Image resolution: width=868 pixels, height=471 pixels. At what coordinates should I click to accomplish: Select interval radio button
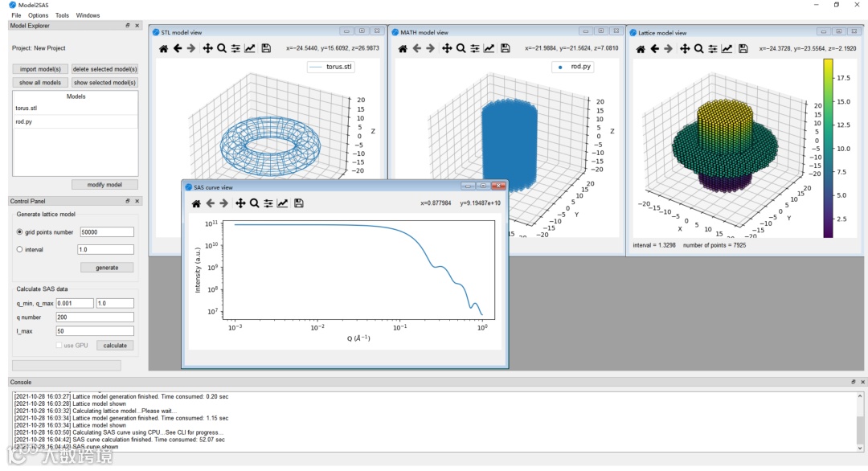point(19,250)
